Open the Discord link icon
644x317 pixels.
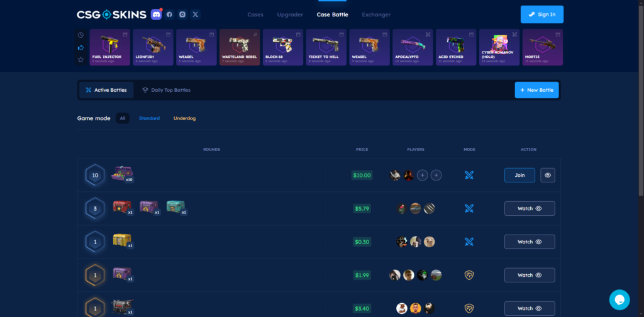156,14
